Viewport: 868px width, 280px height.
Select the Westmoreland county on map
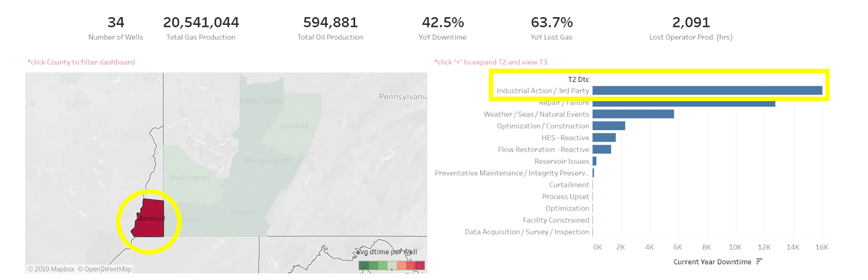pos(267,160)
